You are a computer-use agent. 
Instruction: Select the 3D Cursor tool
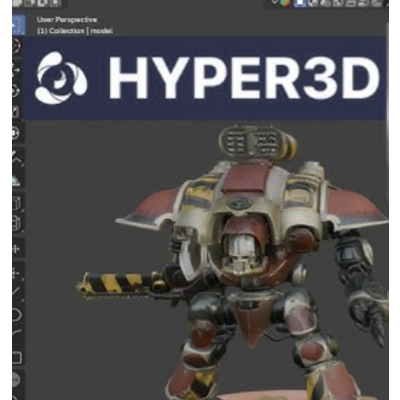(x=17, y=46)
